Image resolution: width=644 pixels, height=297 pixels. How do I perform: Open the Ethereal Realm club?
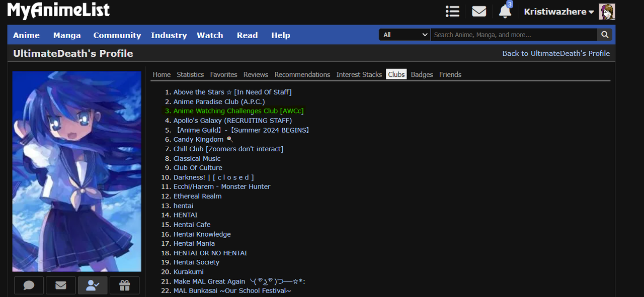197,196
